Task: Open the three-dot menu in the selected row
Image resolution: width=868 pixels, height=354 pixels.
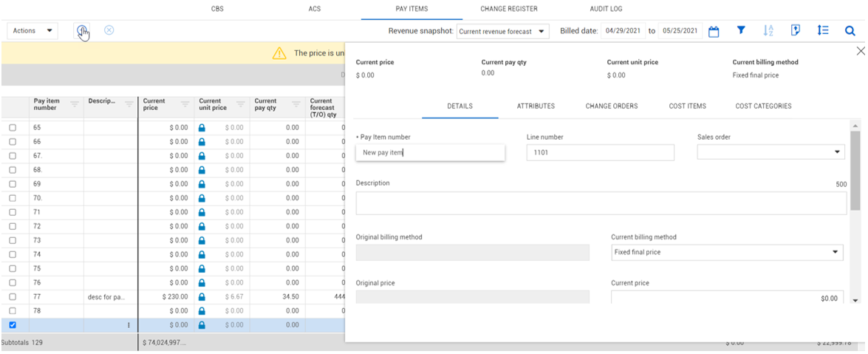Action: coord(129,325)
